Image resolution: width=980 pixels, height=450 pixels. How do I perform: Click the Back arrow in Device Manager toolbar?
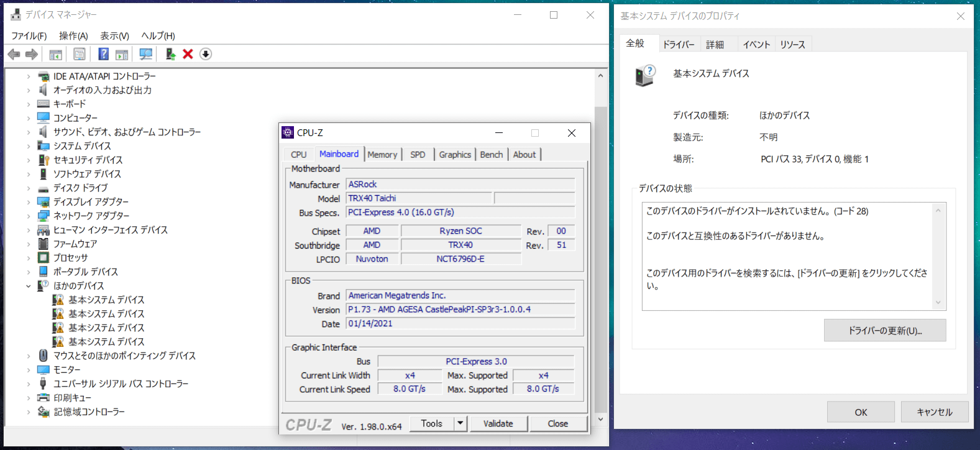coord(14,55)
